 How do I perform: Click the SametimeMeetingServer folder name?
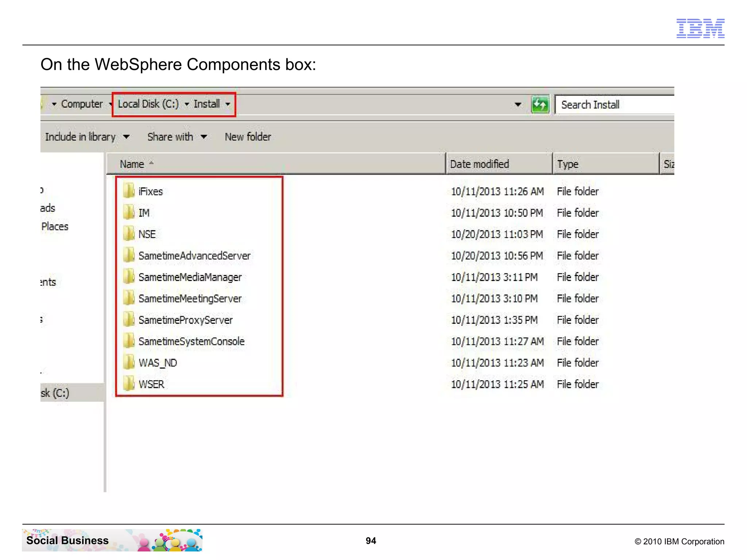pos(190,299)
